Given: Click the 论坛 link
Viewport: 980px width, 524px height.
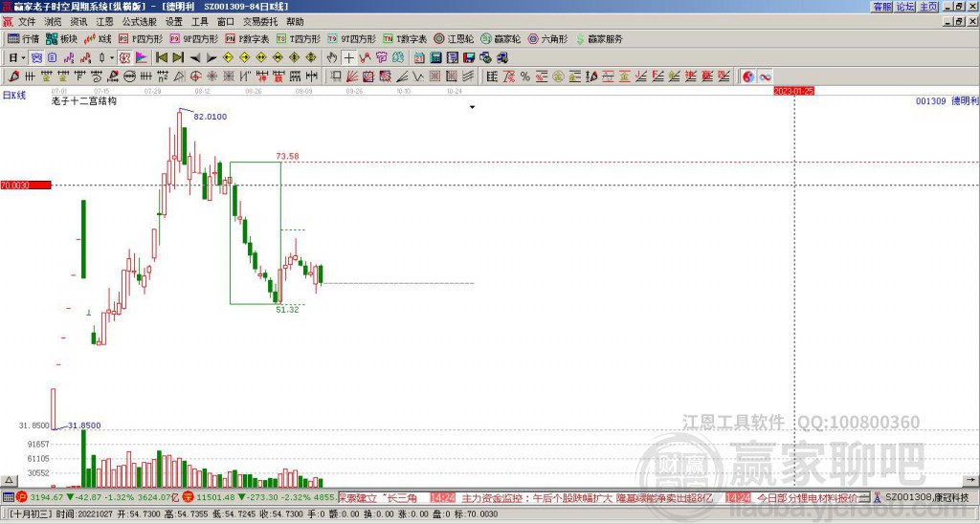Looking at the screenshot, I should click(905, 7).
